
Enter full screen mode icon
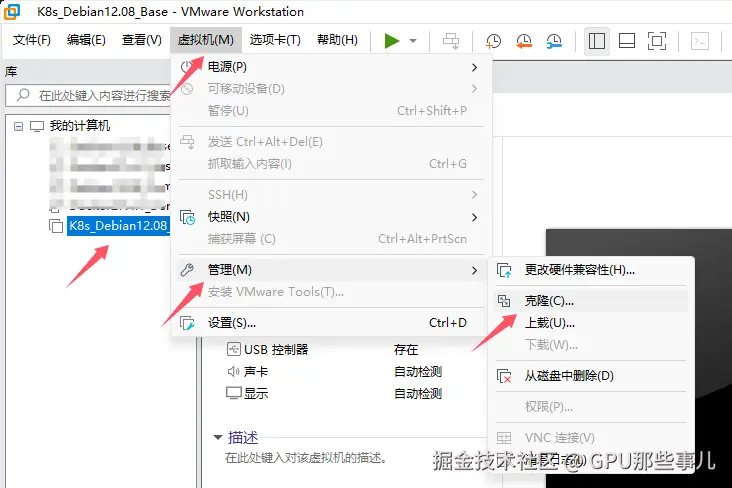click(x=657, y=41)
